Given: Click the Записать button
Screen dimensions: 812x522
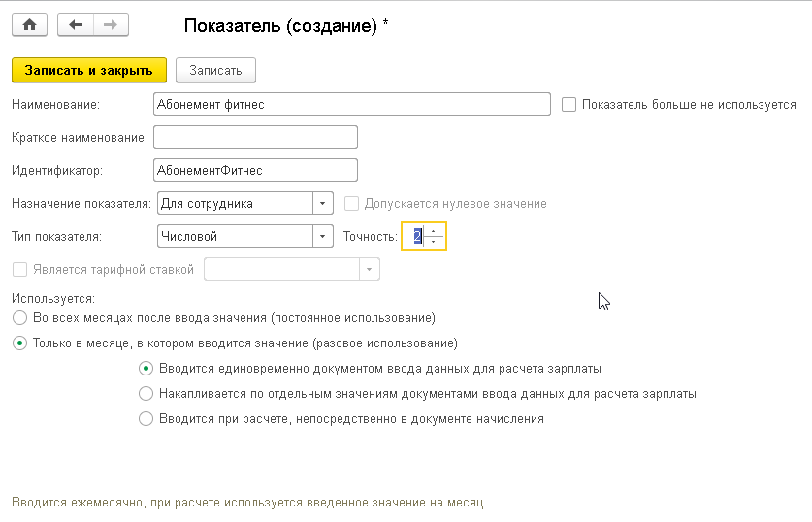Looking at the screenshot, I should coord(215,70).
